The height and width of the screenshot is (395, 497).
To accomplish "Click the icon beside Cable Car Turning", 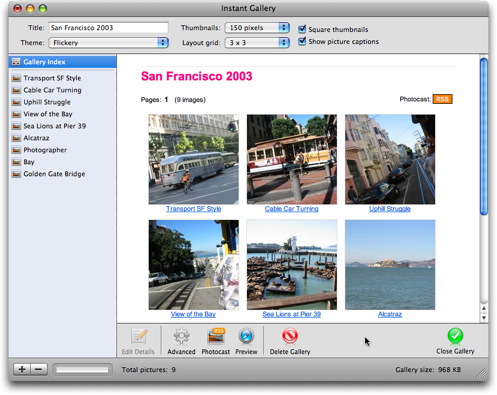I will click(x=16, y=90).
